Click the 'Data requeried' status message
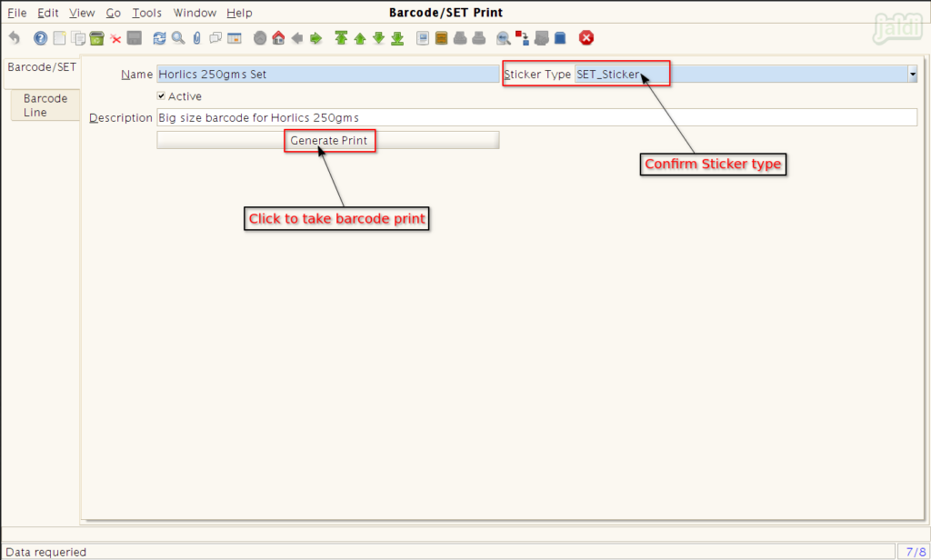This screenshot has width=931, height=560. [45, 552]
